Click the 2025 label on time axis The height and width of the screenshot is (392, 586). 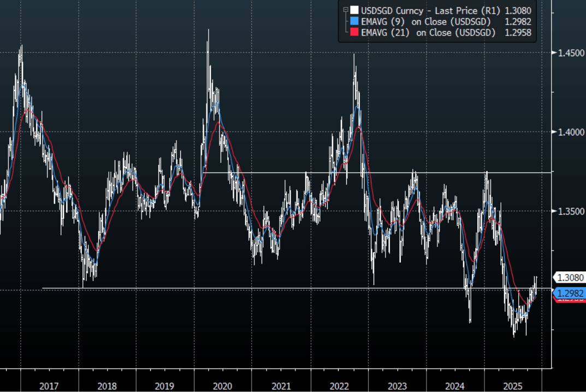[x=513, y=386]
